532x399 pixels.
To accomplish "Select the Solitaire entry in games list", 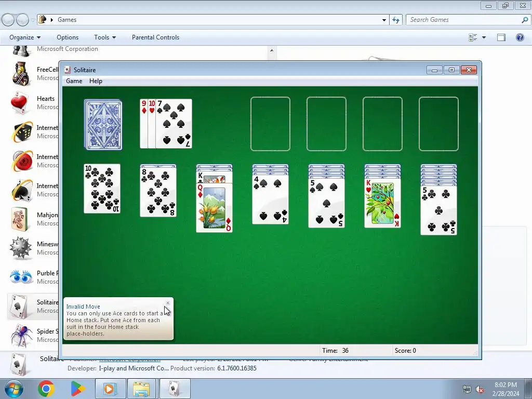I will [x=33, y=307].
